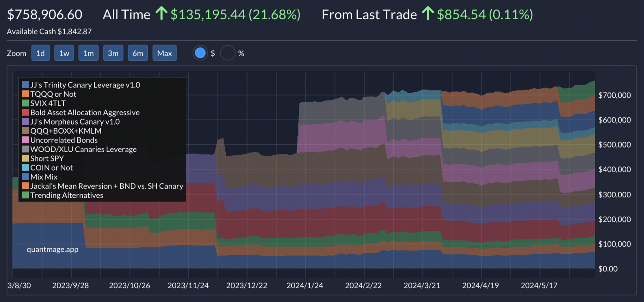Click the 2023/11/24 x-axis date label
The image size is (644, 302).
click(188, 286)
